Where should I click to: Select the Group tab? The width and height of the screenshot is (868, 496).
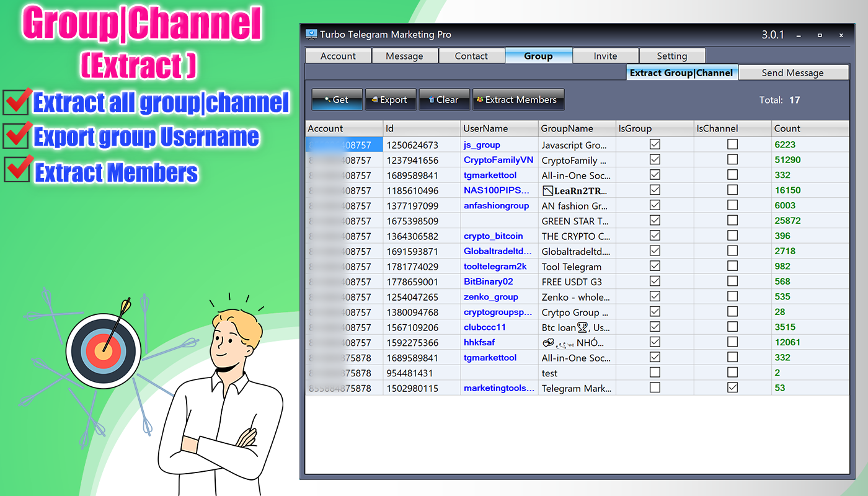coord(538,56)
